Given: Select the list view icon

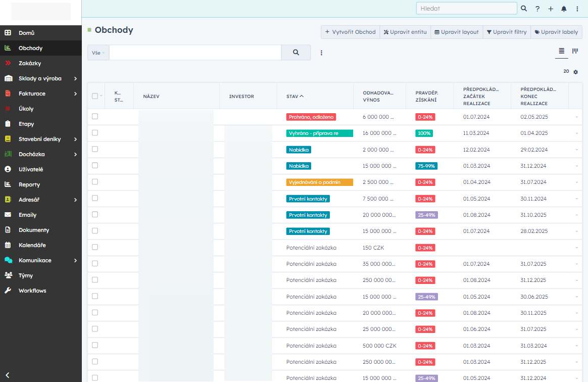Looking at the screenshot, I should [x=561, y=51].
